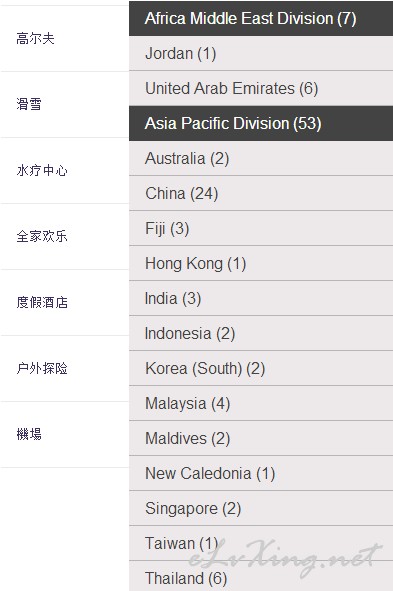Image resolution: width=393 pixels, height=591 pixels.
Task: Open Indonesia (2) listing
Action: [261, 334]
